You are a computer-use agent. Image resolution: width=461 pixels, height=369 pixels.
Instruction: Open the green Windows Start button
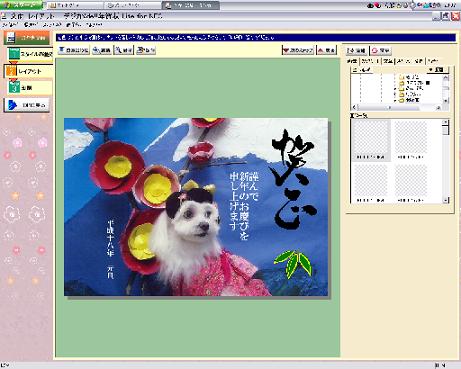21,5
